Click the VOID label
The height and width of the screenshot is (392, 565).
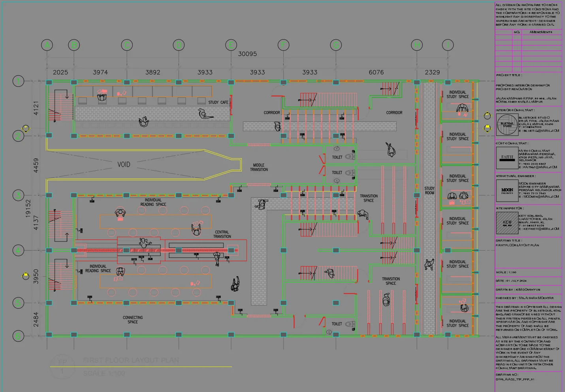124,165
